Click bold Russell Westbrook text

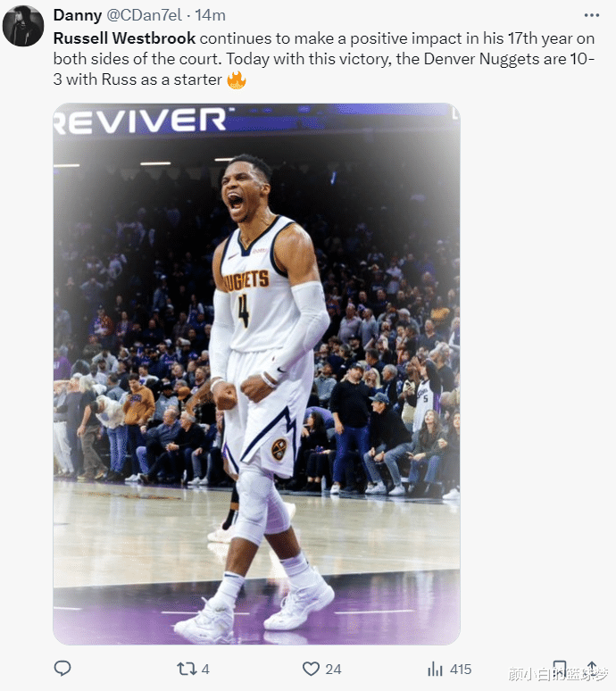(124, 38)
